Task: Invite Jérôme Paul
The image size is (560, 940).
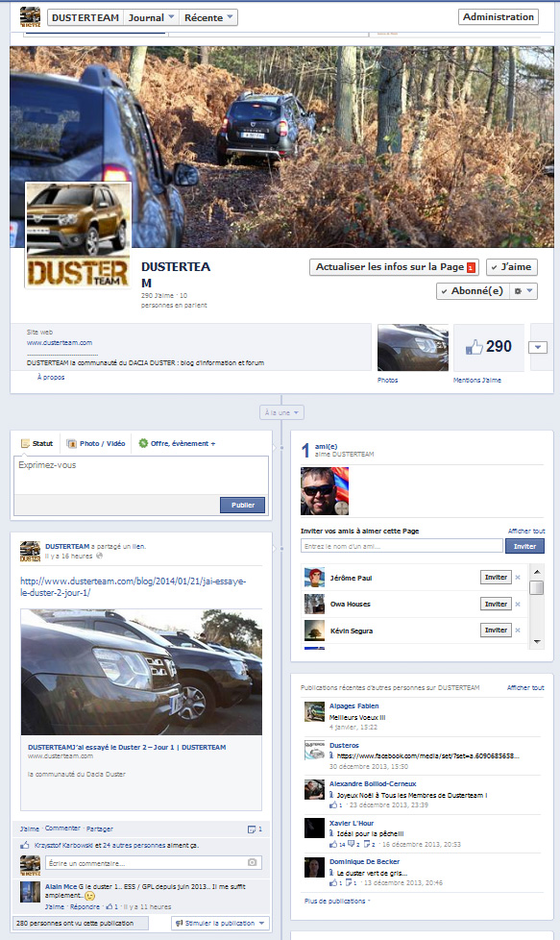Action: pyautogui.click(x=496, y=578)
